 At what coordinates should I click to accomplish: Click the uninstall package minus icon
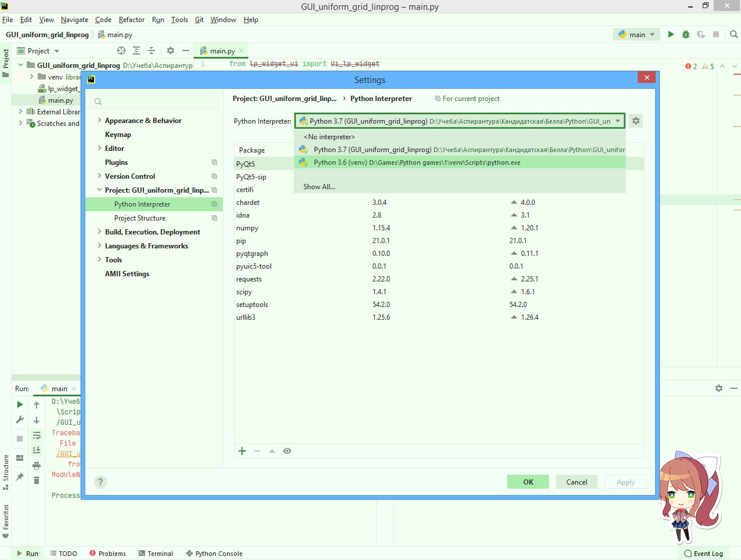coord(257,451)
